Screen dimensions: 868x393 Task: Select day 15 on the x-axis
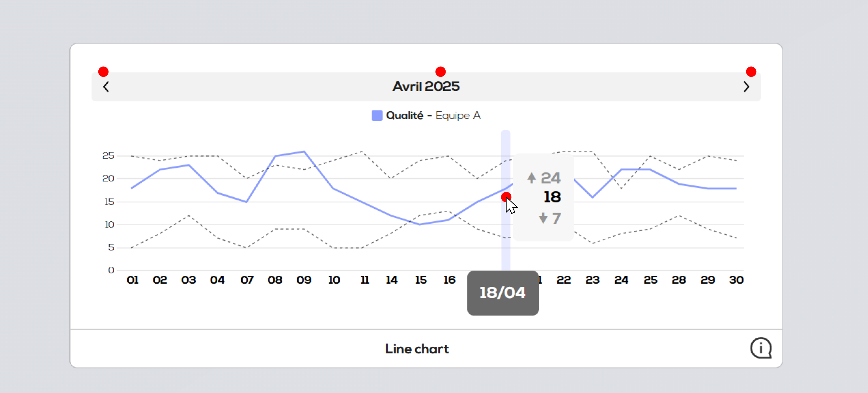pos(420,280)
